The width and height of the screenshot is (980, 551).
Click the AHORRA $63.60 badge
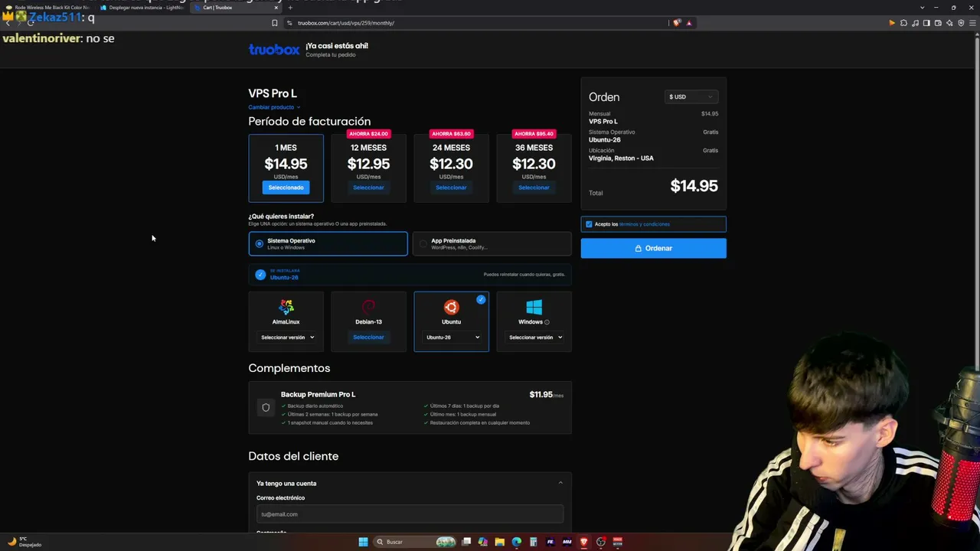pyautogui.click(x=451, y=134)
